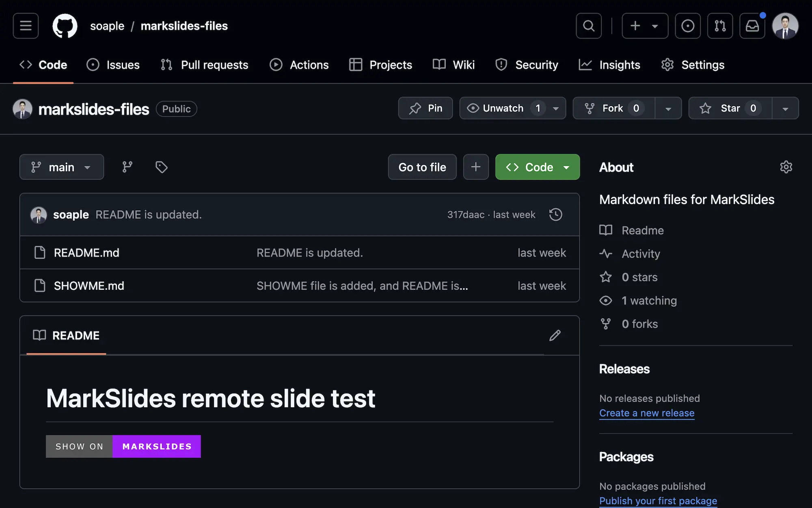The height and width of the screenshot is (508, 812).
Task: Open commit history clock icon
Action: [x=555, y=215]
